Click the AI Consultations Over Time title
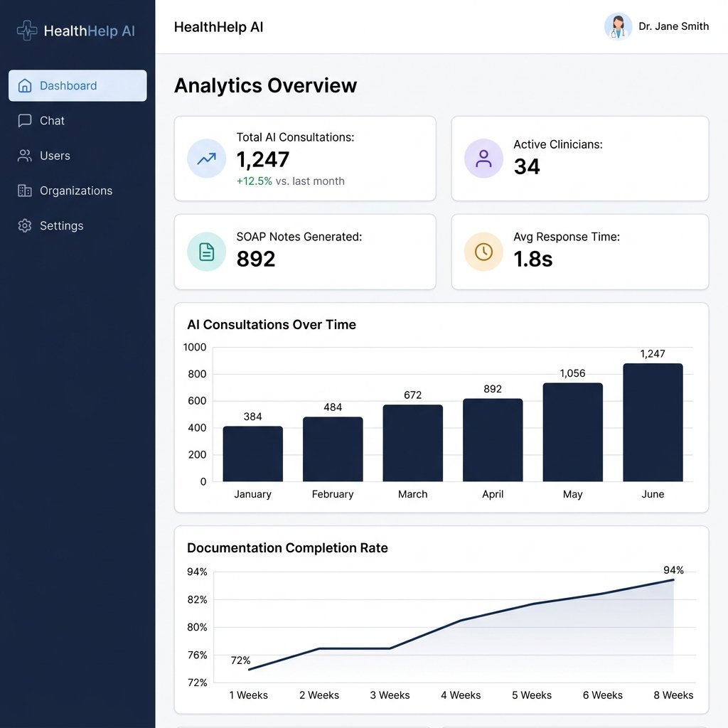Screen dimensions: 728x728 (272, 324)
